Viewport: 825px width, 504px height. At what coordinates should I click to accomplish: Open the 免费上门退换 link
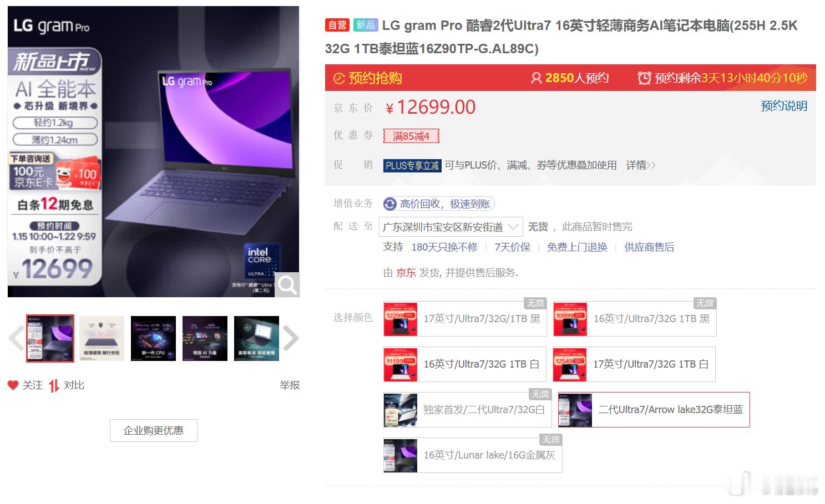577,247
